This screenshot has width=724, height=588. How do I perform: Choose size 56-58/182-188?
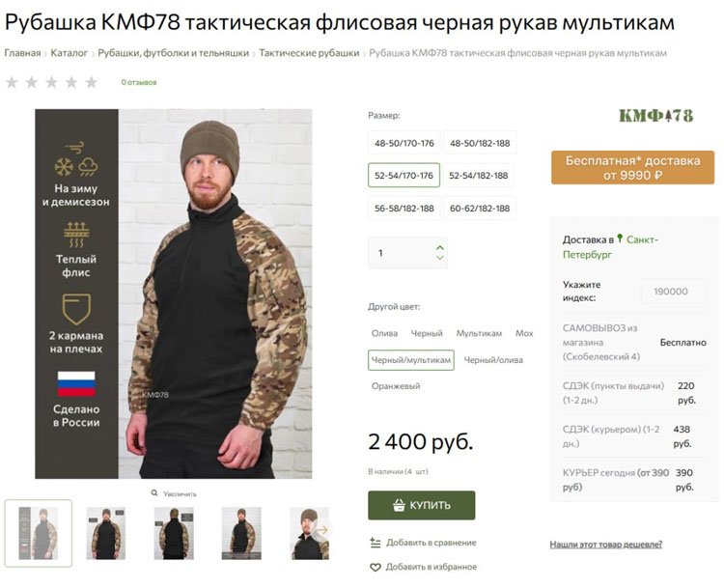pyautogui.click(x=404, y=209)
